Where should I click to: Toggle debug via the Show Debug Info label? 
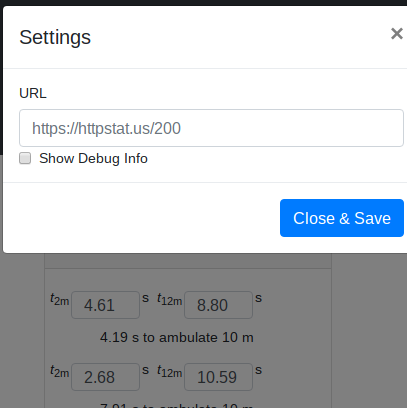[93, 158]
